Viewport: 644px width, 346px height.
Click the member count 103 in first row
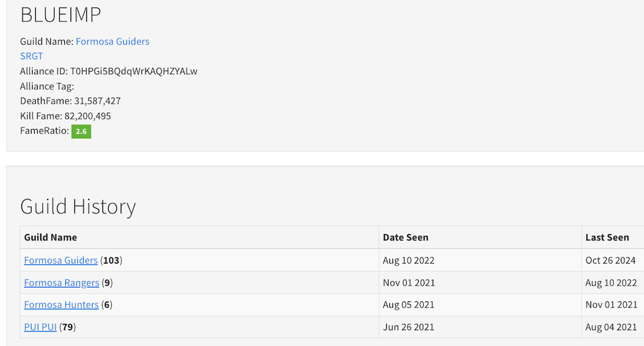(x=111, y=260)
